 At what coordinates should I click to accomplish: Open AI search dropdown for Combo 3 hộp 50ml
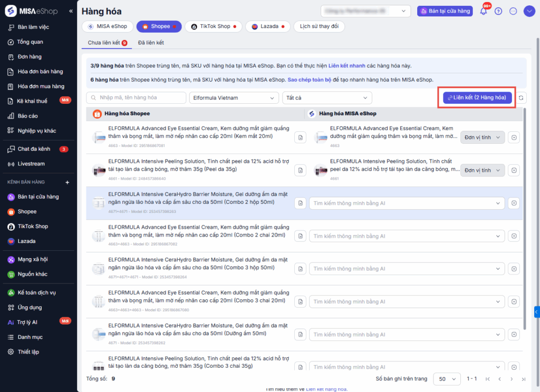click(x=407, y=269)
